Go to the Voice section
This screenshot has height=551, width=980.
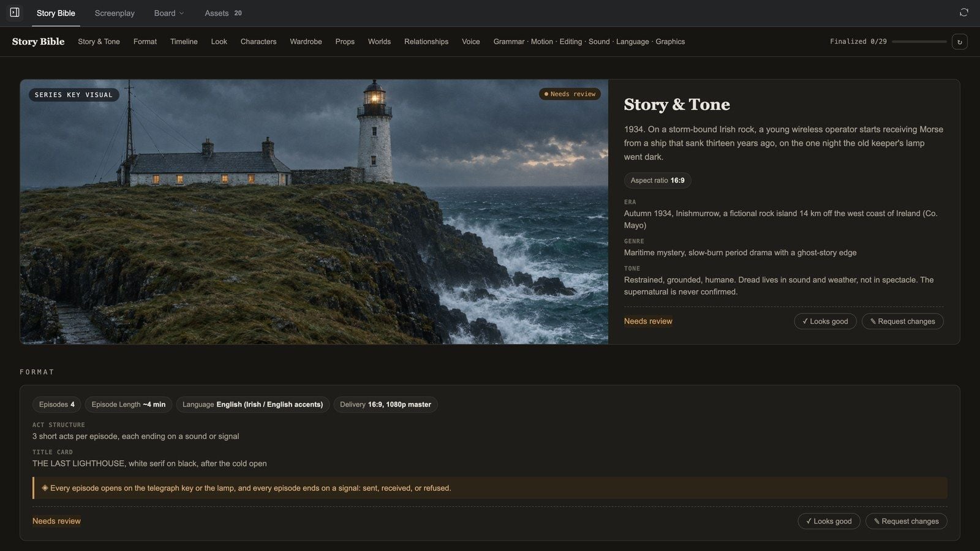(471, 42)
